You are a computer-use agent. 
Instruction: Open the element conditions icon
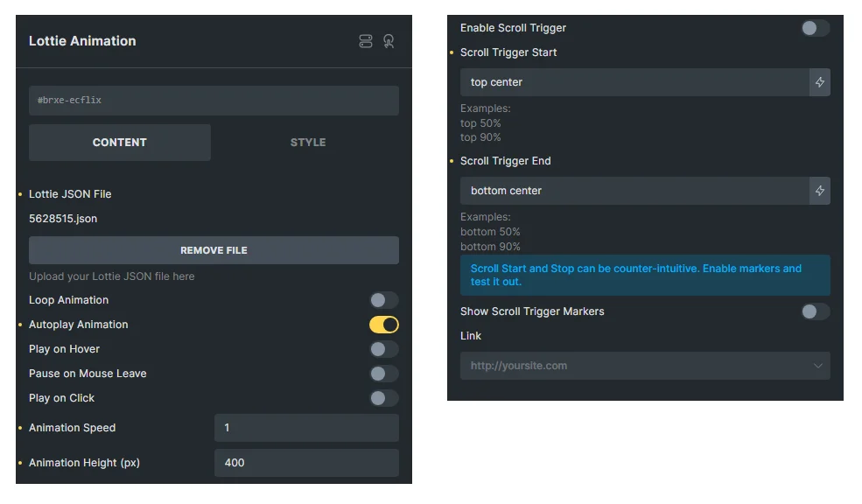(366, 41)
